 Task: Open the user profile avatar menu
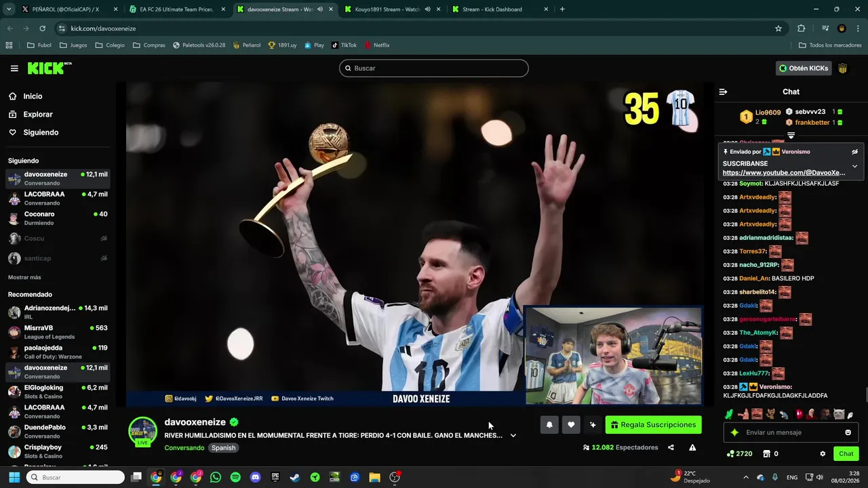click(x=843, y=68)
